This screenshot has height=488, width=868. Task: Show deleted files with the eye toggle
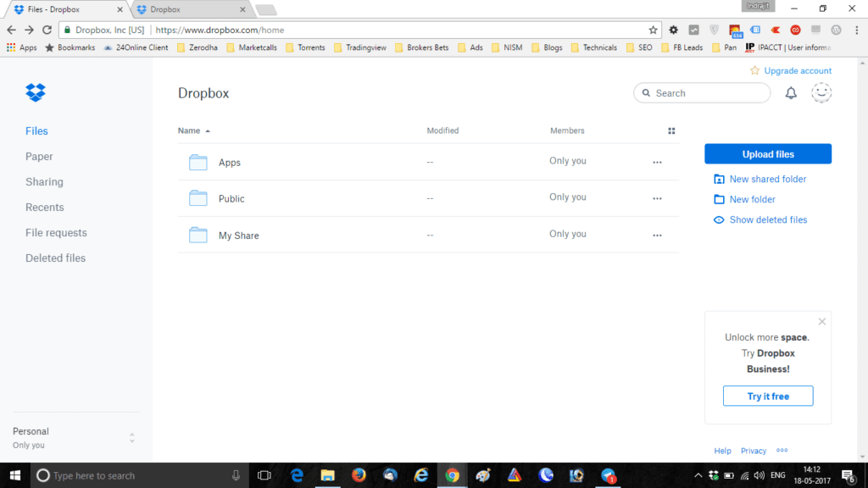click(720, 219)
